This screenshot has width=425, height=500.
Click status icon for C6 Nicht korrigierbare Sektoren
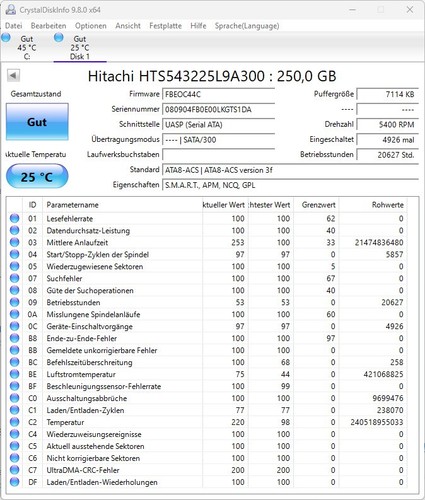[x=14, y=458]
